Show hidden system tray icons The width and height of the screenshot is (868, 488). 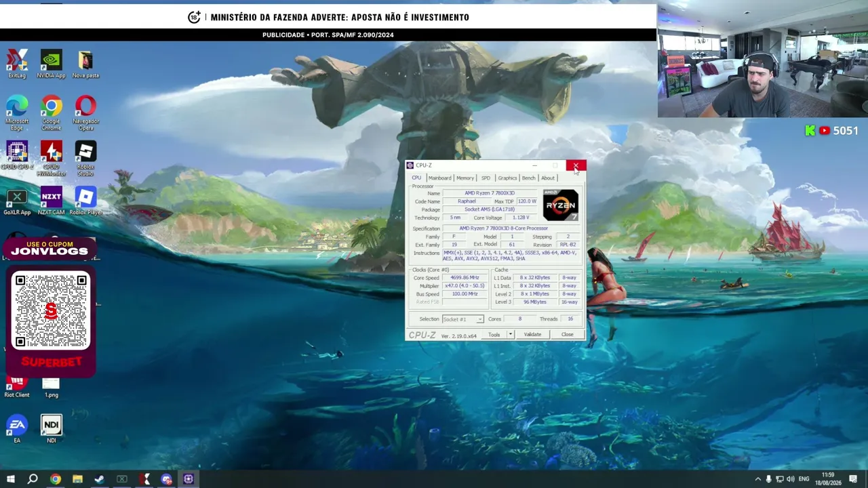tap(758, 479)
